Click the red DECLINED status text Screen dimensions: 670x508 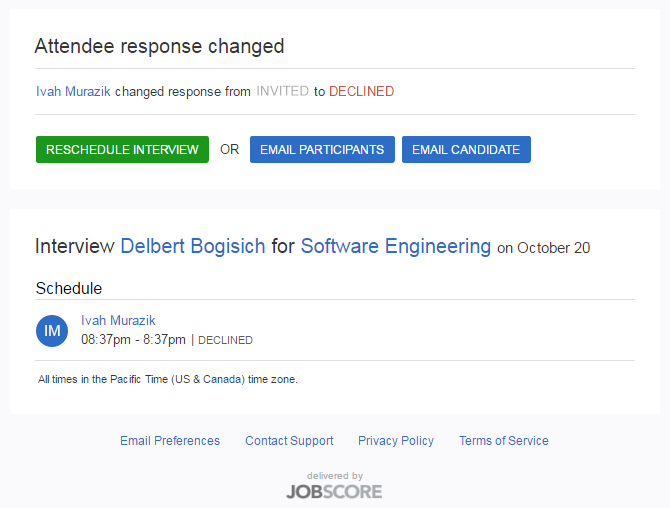(x=361, y=91)
